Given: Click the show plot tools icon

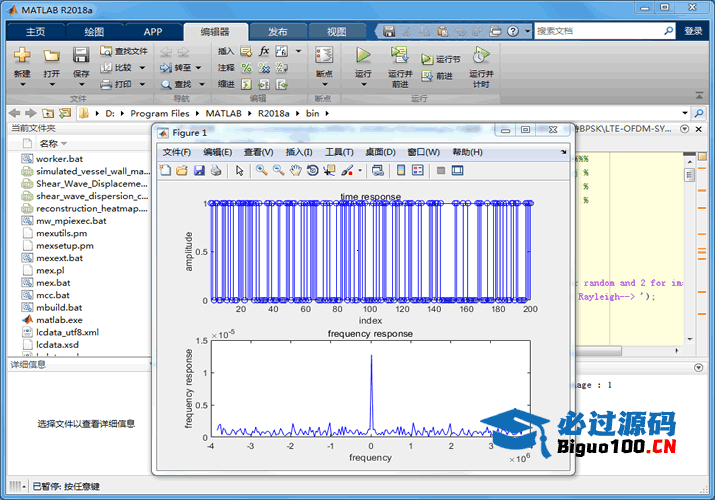Looking at the screenshot, I should [457, 170].
